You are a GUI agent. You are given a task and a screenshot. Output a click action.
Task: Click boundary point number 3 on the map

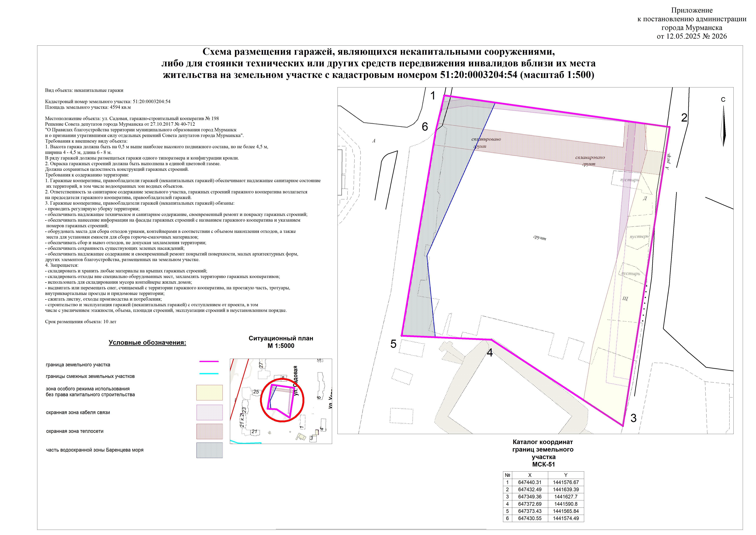tap(633, 418)
